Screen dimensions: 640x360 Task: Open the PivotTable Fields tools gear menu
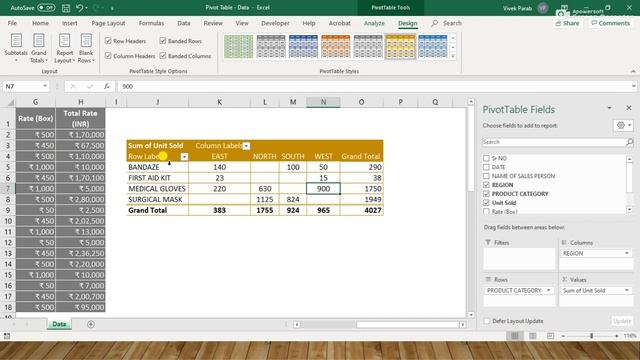(x=623, y=125)
